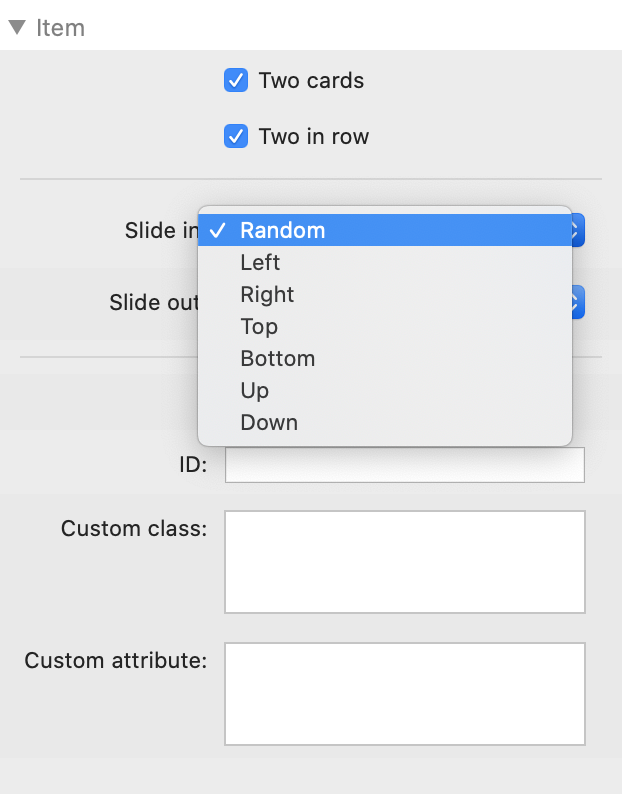Screen dimensions: 622x794
Task: Click the Custom attribute label text
Action: tap(115, 660)
